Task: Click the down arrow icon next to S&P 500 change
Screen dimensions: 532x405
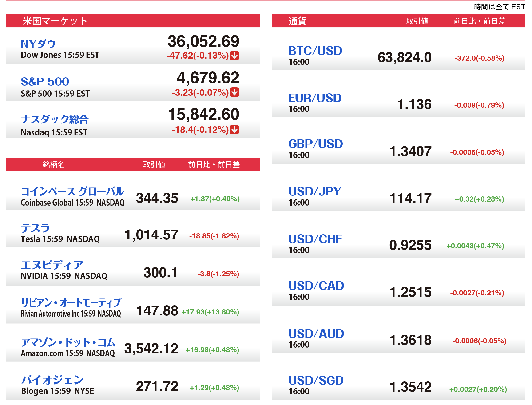Action: pos(234,92)
